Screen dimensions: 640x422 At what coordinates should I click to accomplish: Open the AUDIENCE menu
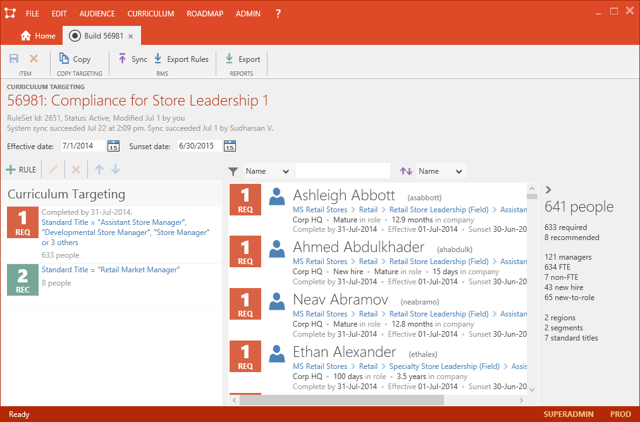[x=97, y=13]
